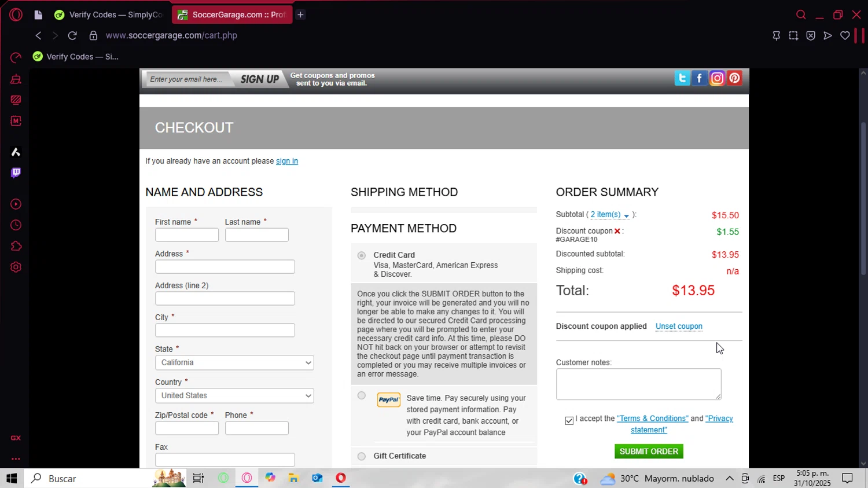Focus the Address first line field

pyautogui.click(x=225, y=267)
